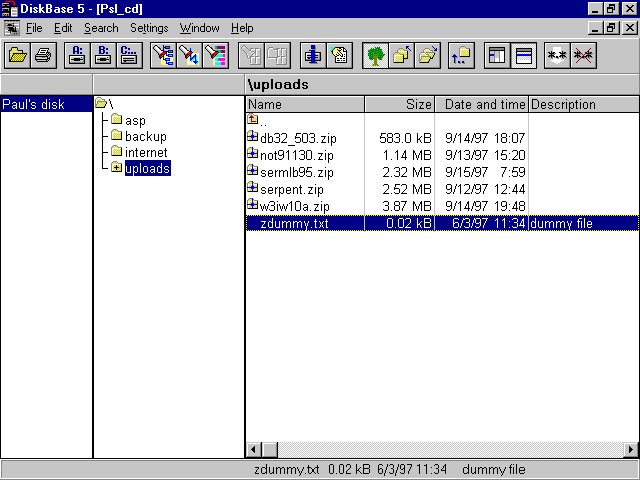Select the C: drive toolbar icon
The width and height of the screenshot is (640, 480).
click(129, 56)
